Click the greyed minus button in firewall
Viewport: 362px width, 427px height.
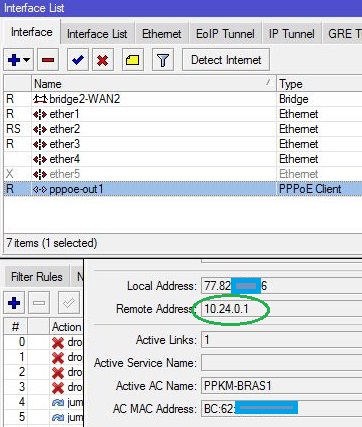tap(39, 303)
